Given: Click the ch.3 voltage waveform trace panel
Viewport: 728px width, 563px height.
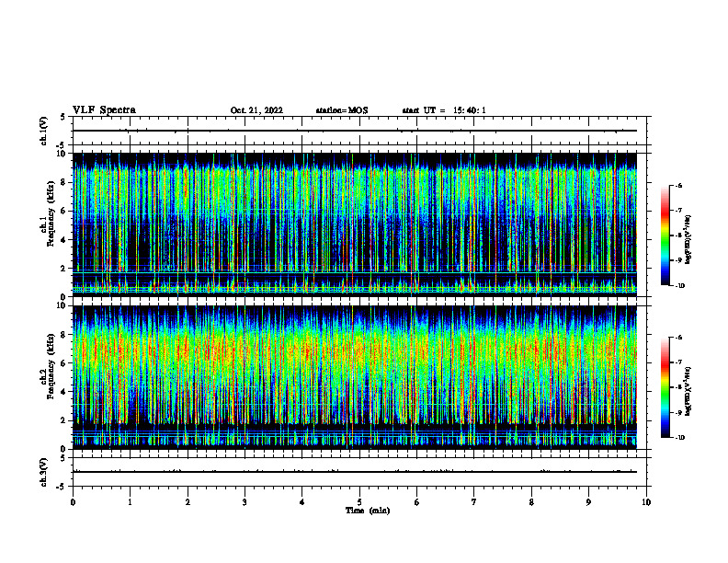Looking at the screenshot, I should pos(359,472).
